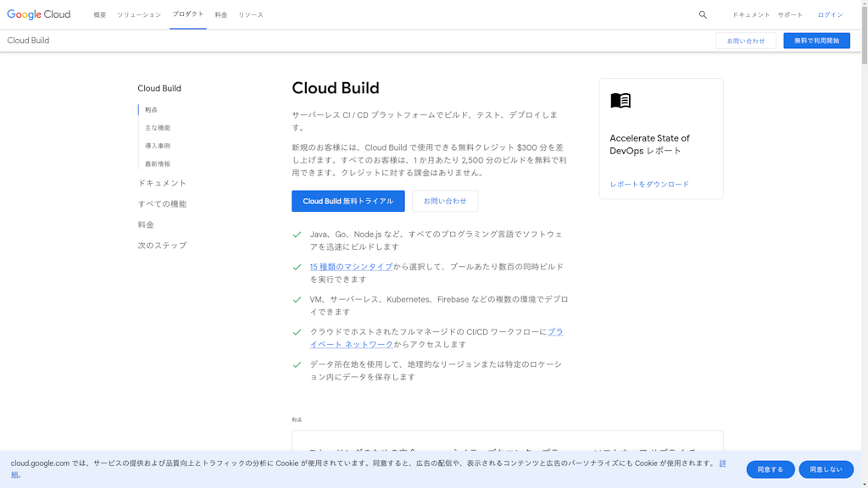This screenshot has width=868, height=488.
Task: Click the Cloud Build 無料トライアル button
Action: point(348,201)
